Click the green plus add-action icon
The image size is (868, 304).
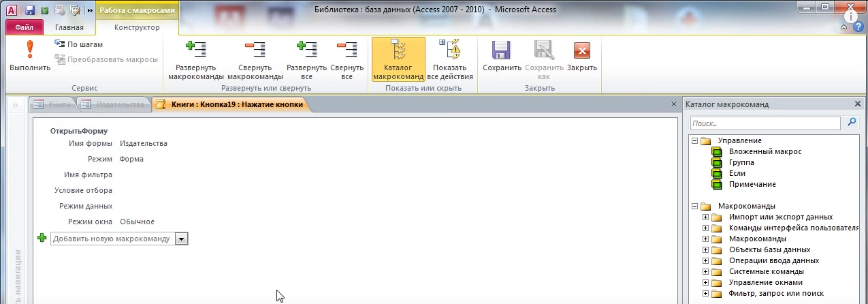pos(42,238)
